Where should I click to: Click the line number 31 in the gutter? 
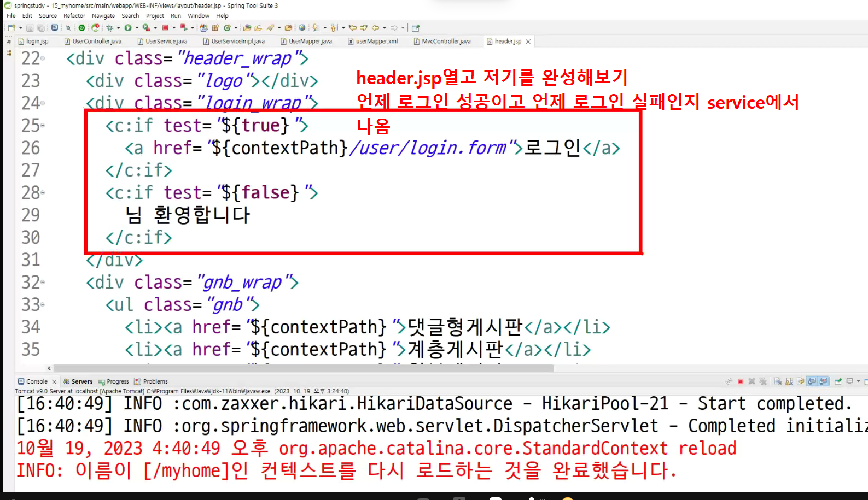[x=31, y=260]
